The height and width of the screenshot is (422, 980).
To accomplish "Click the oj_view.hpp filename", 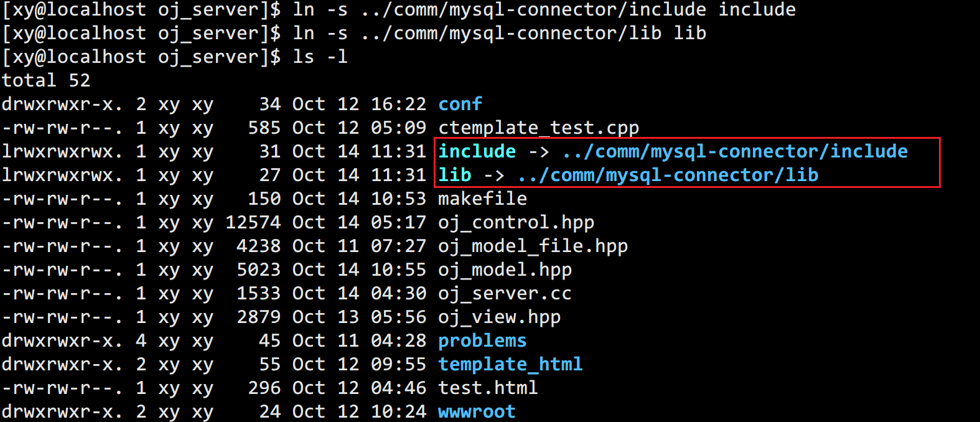I will pos(499,317).
